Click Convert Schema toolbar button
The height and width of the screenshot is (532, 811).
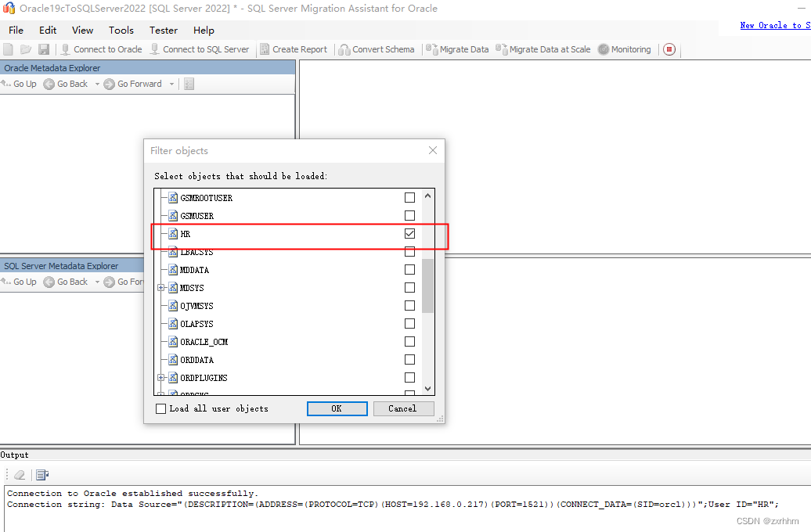pyautogui.click(x=377, y=49)
